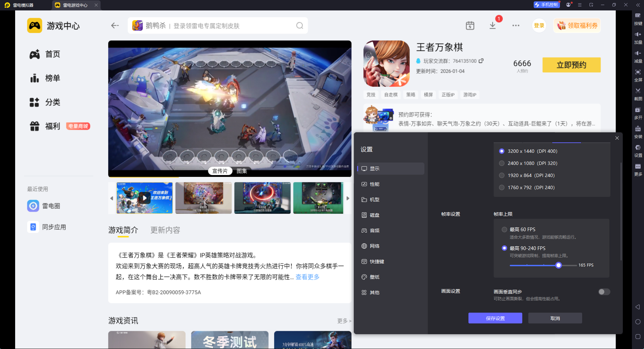Open 设置 gear icon in the right sidebar
The width and height of the screenshot is (644, 349).
point(638,147)
